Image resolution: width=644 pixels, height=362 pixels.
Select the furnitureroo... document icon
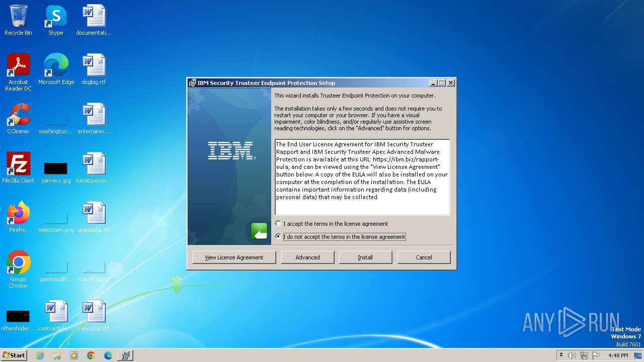coord(94,168)
